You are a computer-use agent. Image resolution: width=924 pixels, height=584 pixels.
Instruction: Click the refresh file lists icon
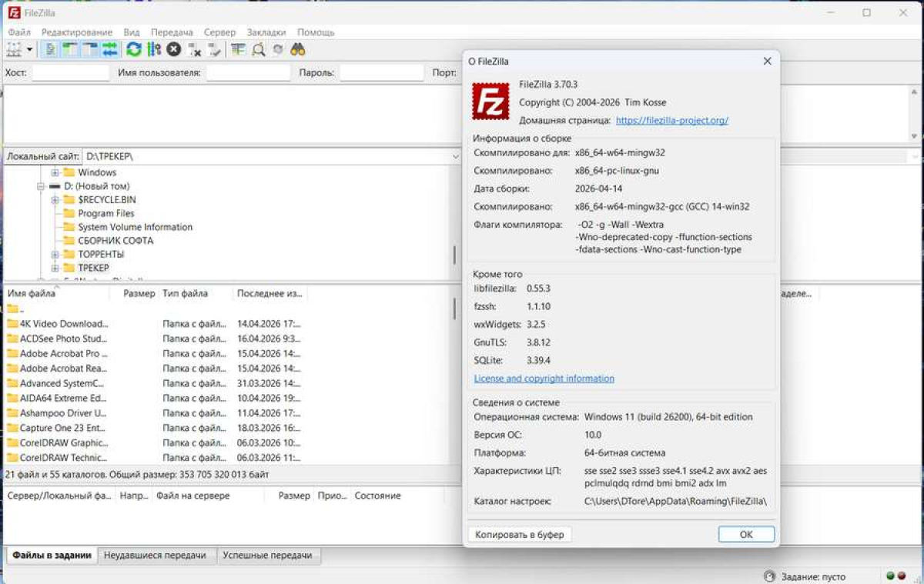coord(134,49)
